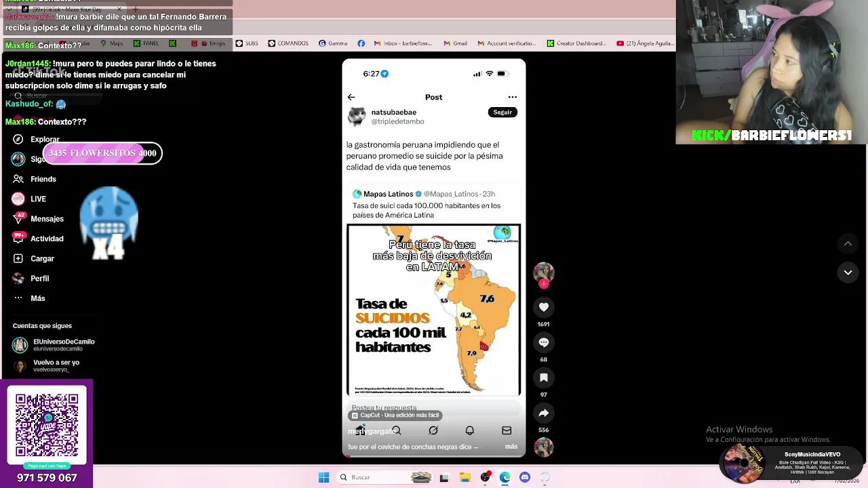The height and width of the screenshot is (488, 868).
Task: Open the Creator Dashboard bookmark
Action: [576, 43]
